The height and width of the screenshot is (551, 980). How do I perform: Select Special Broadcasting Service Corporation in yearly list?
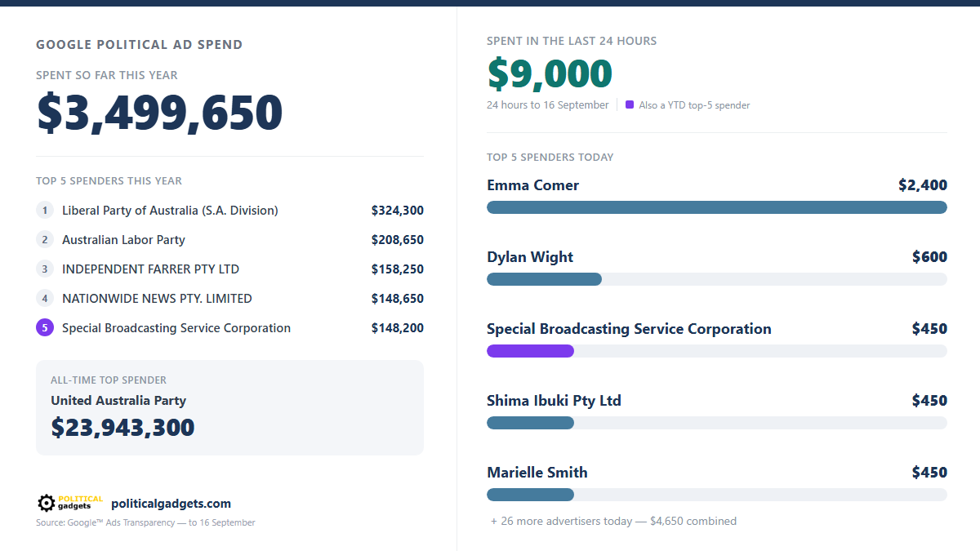[x=176, y=328]
